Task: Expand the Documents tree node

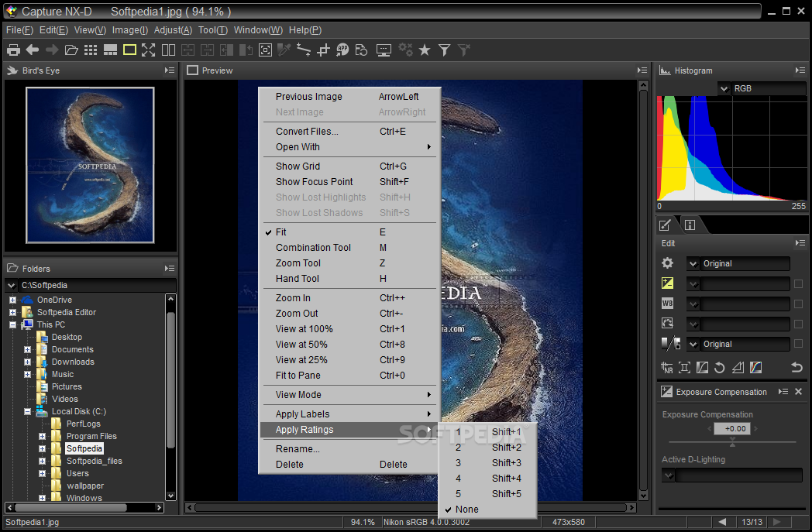Action: click(27, 349)
